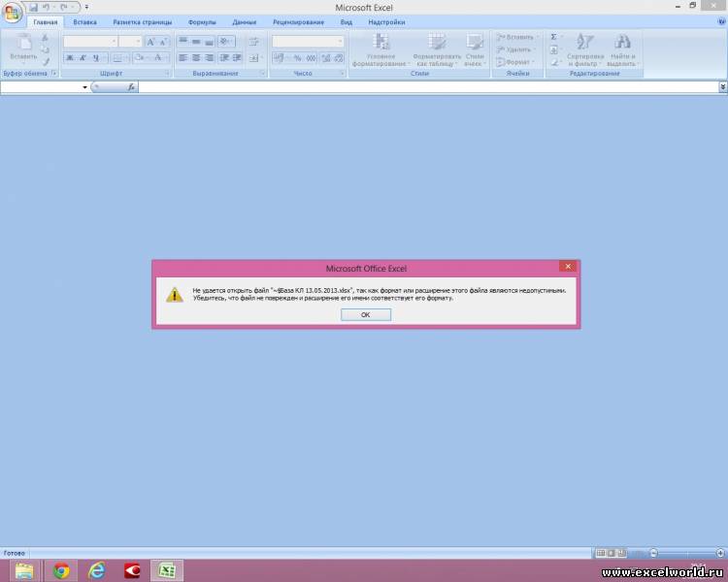
Task: Expand the Число group dialog launcher
Action: click(x=343, y=74)
